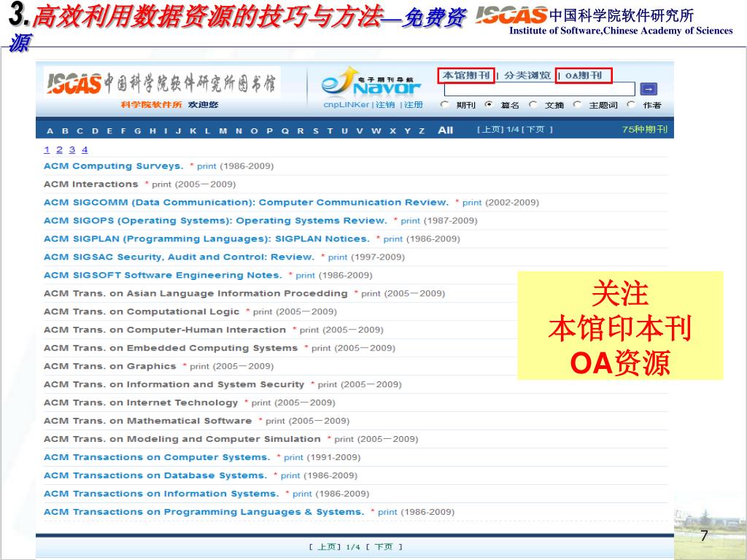Click the 注销 logout link
Screen dimensions: 747x560
coord(385,105)
